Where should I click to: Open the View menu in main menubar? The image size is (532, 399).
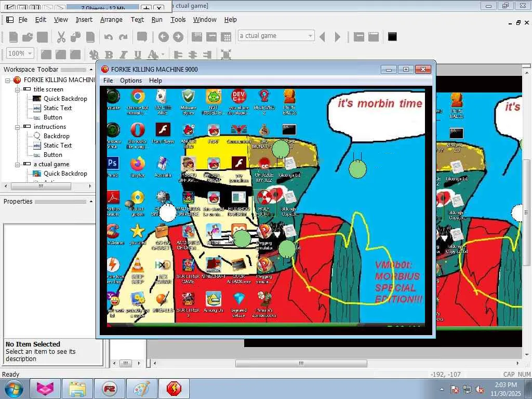[x=61, y=20]
